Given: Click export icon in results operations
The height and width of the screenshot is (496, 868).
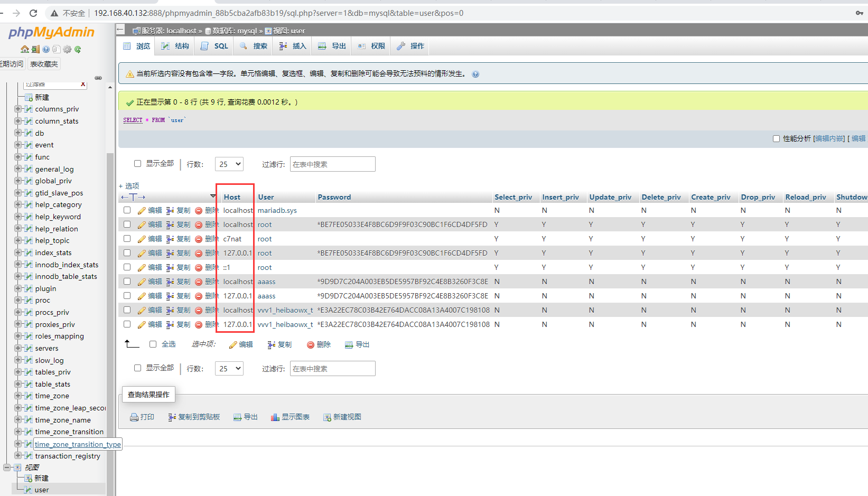Looking at the screenshot, I should tap(238, 417).
